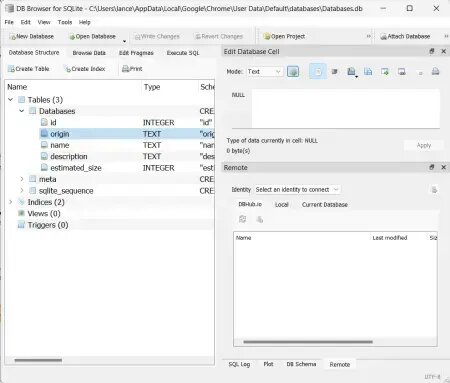Toggle the auto-switch editor mode button
Image resolution: width=450 pixels, height=383 pixels.
pyautogui.click(x=293, y=71)
